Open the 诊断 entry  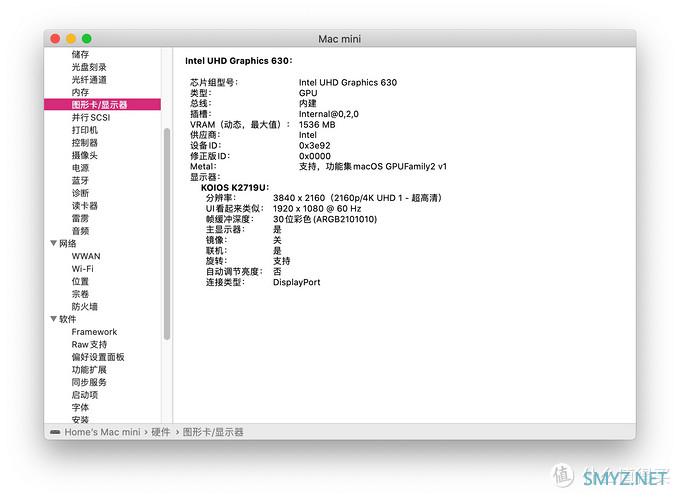pos(80,193)
